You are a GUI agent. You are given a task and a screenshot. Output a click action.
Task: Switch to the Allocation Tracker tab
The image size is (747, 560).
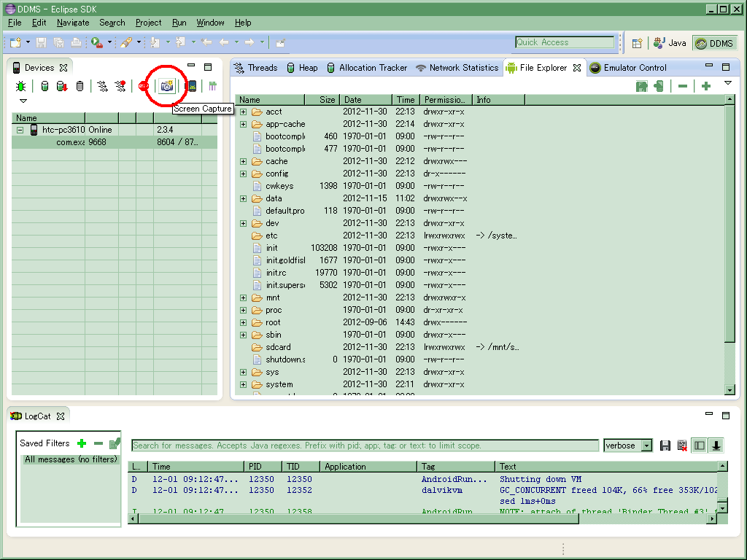point(367,68)
